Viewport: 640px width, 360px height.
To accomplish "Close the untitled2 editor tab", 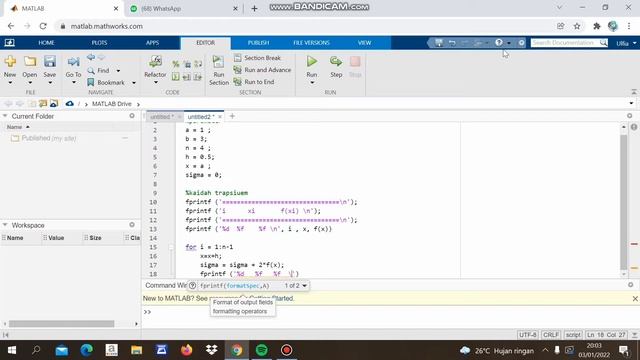I will [220, 117].
